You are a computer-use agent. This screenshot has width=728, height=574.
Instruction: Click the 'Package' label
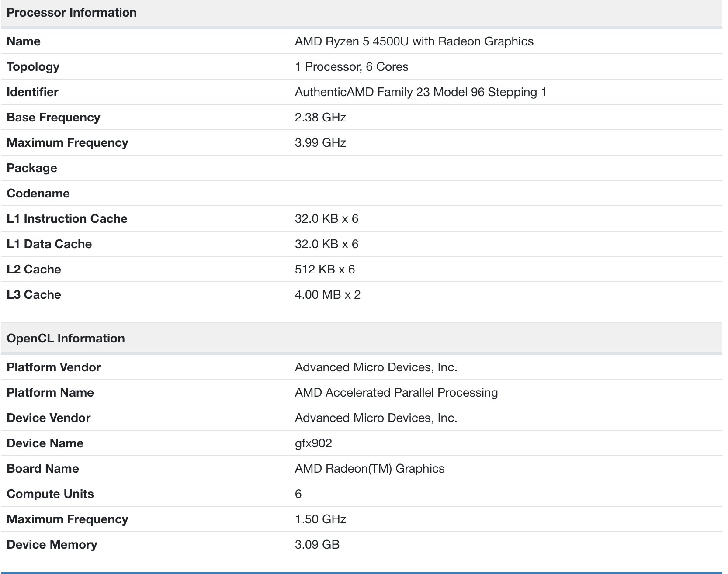pyautogui.click(x=32, y=168)
